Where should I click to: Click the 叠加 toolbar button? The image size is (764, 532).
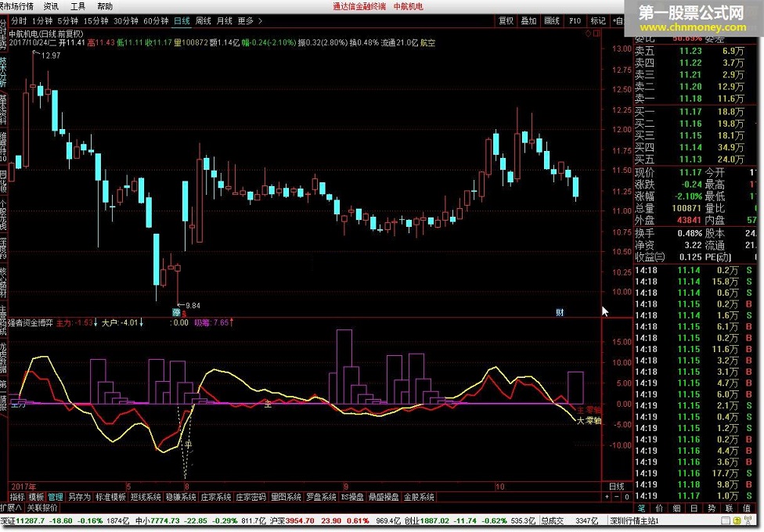click(528, 21)
